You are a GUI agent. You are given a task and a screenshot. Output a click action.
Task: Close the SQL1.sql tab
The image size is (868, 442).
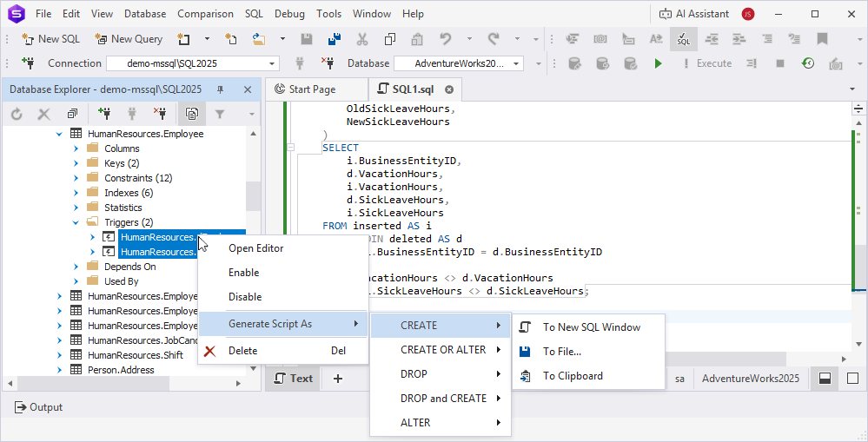click(449, 89)
